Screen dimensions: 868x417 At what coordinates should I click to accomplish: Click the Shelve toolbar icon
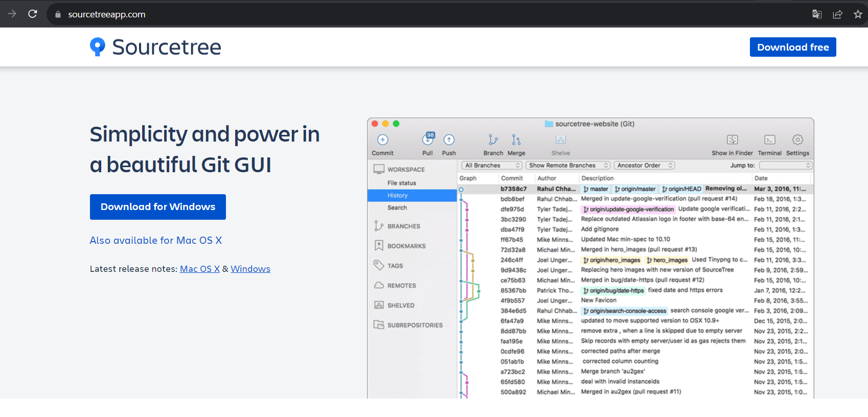pos(561,140)
